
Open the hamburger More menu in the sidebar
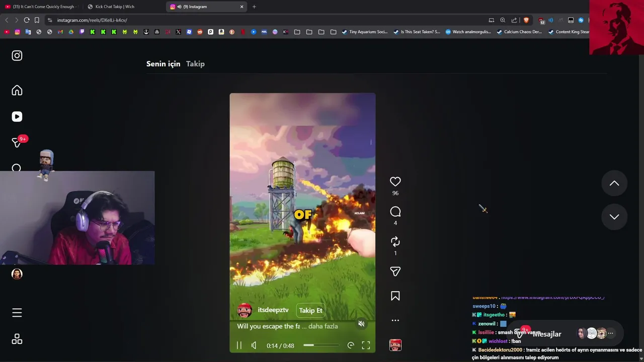tap(17, 313)
